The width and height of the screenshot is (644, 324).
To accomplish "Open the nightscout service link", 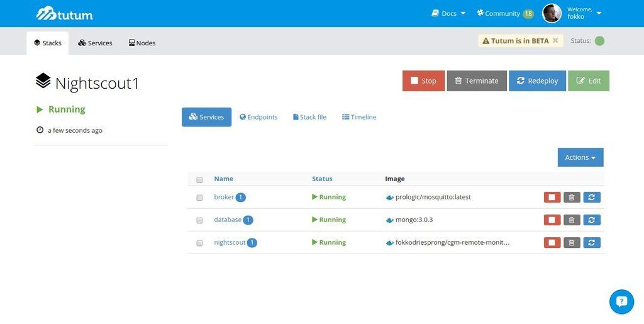I will 230,242.
